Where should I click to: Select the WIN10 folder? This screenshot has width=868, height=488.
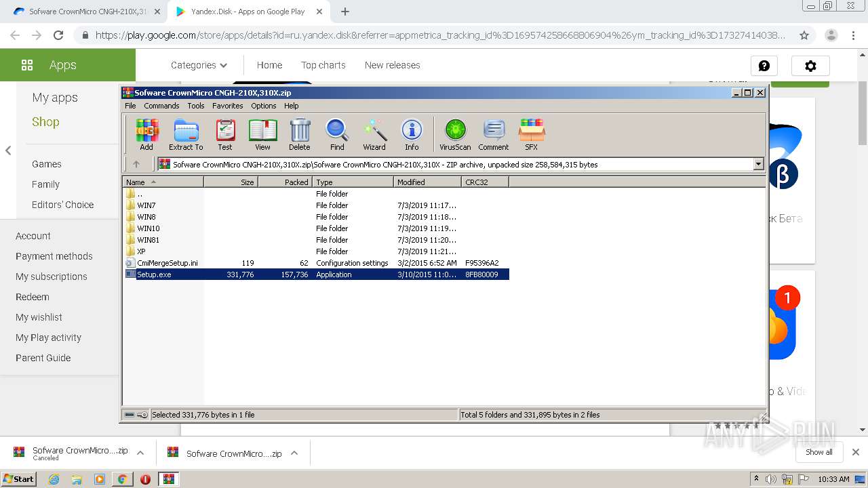316,228
